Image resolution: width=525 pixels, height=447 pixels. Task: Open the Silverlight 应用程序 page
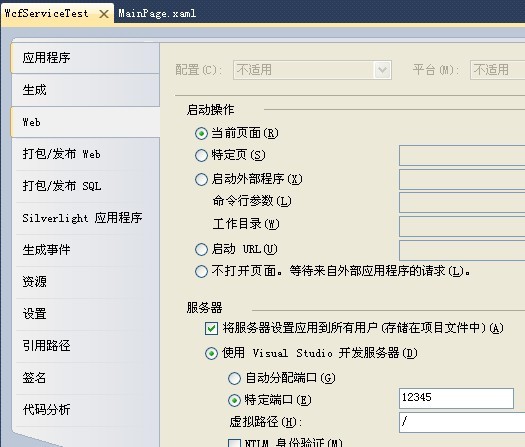85,218
